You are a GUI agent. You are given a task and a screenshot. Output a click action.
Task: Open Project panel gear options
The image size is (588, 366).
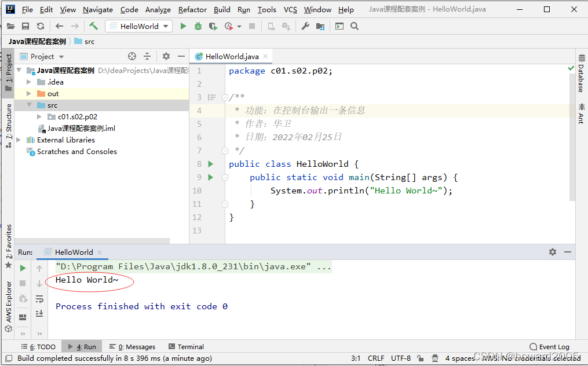(x=166, y=56)
